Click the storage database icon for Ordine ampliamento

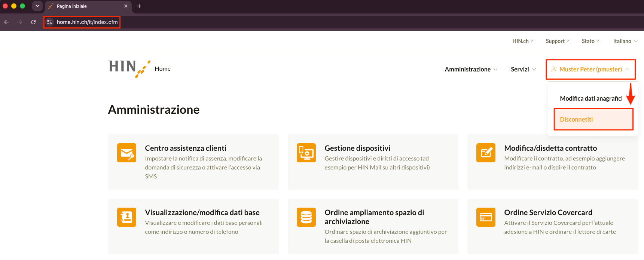306,217
